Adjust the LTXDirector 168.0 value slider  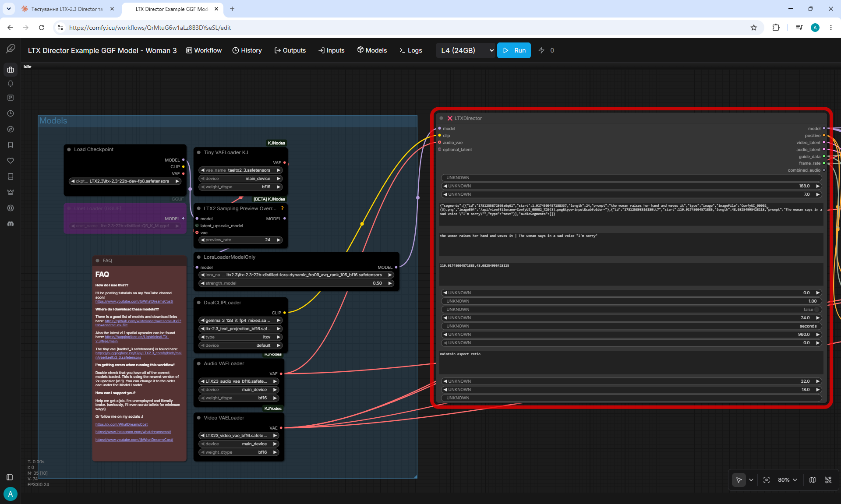pos(631,186)
